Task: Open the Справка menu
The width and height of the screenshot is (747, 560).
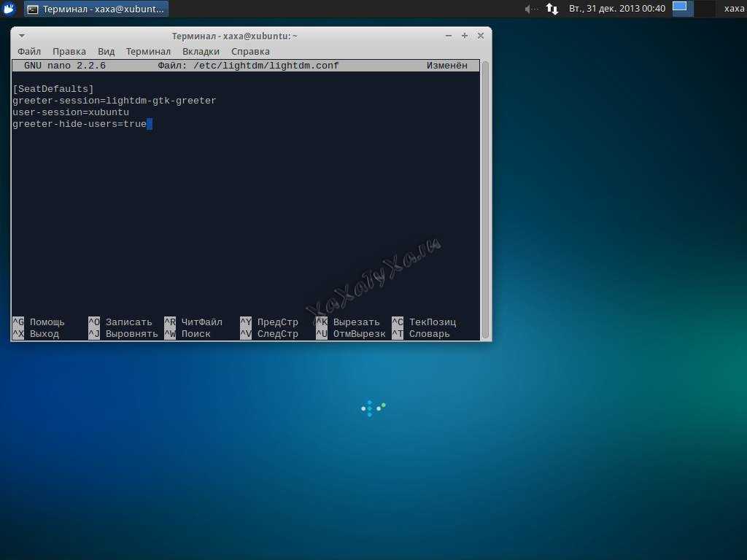Action: [250, 52]
